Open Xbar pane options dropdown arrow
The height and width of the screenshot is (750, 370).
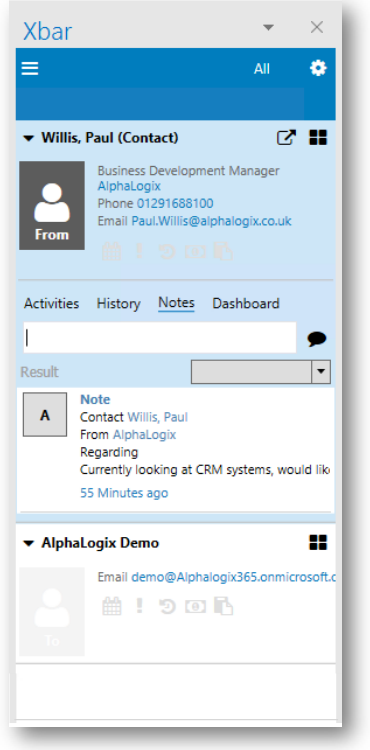click(268, 27)
